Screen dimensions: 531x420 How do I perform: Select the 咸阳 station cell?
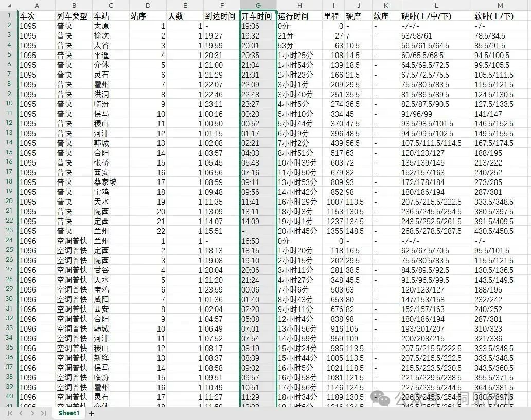click(x=111, y=300)
